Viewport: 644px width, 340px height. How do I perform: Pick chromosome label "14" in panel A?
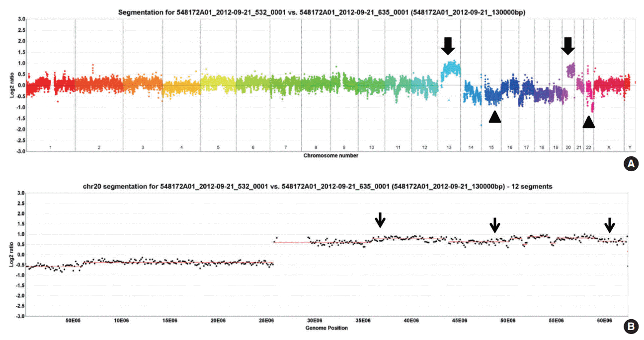tap(471, 148)
